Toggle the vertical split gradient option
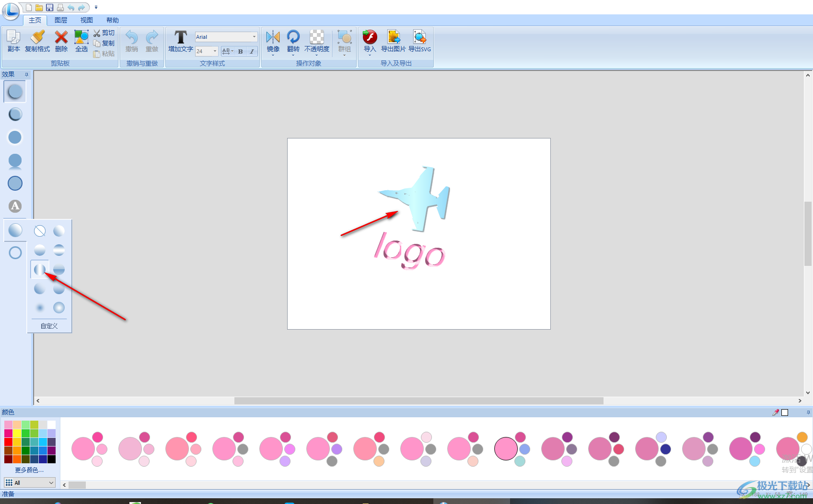The image size is (813, 504). pos(40,269)
